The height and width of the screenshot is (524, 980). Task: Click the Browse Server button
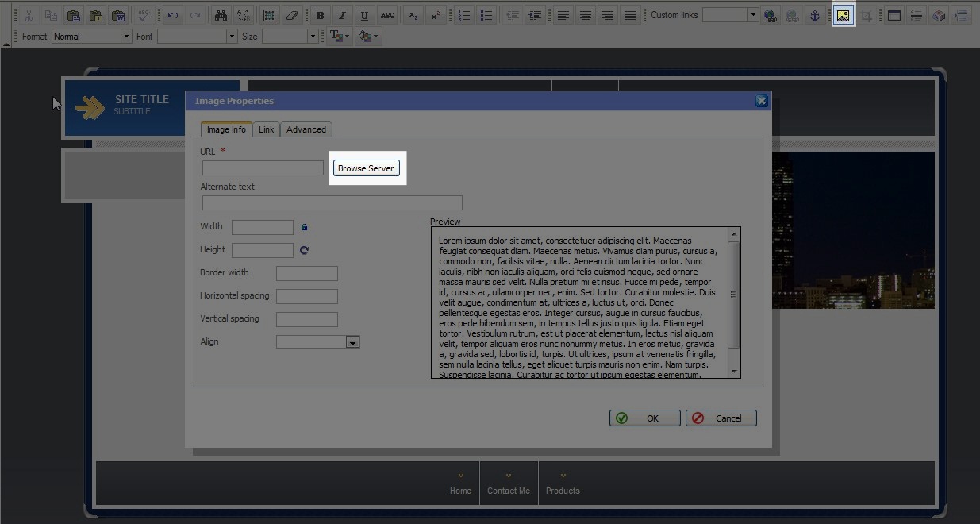point(366,168)
